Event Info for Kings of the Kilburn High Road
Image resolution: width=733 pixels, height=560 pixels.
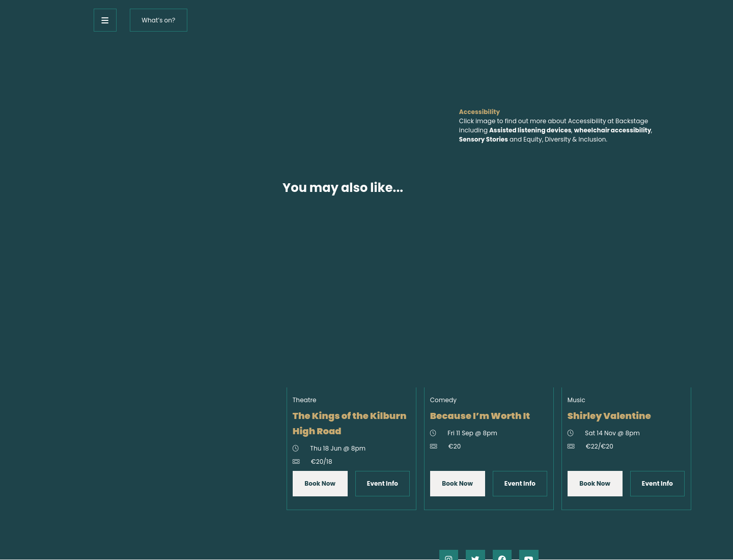[382, 484]
